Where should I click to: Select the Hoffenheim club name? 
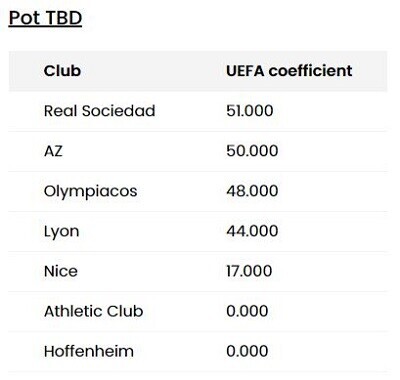pyautogui.click(x=89, y=351)
